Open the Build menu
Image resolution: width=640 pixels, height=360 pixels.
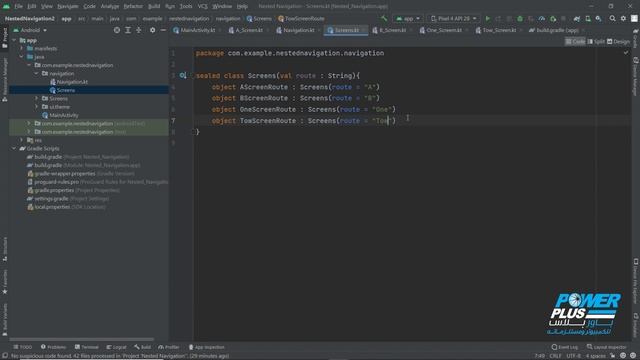click(154, 7)
